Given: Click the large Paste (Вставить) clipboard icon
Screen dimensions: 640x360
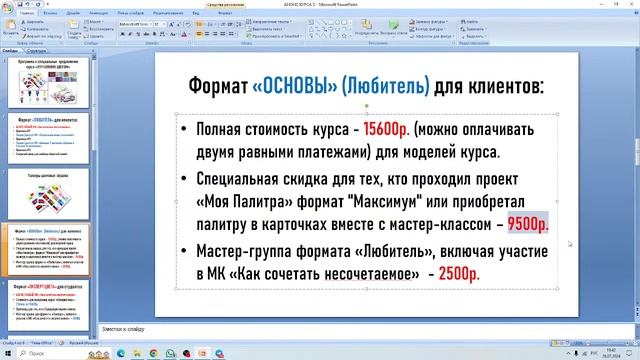Looking at the screenshot, I should [x=11, y=25].
